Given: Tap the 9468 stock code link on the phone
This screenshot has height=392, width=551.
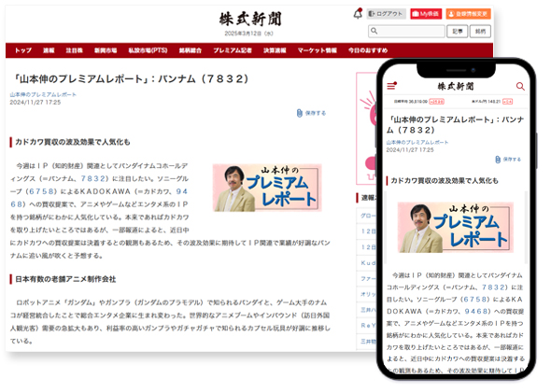Looking at the screenshot, I should point(476,311).
